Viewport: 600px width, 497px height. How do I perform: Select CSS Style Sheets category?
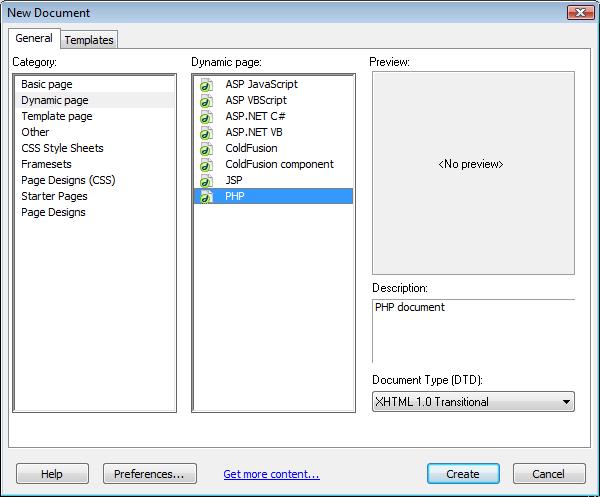(62, 148)
